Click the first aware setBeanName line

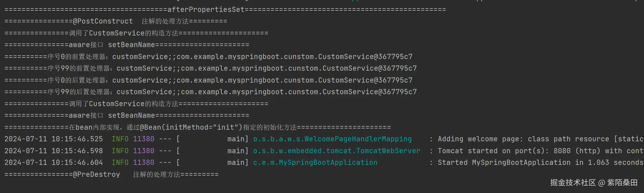tap(127, 45)
